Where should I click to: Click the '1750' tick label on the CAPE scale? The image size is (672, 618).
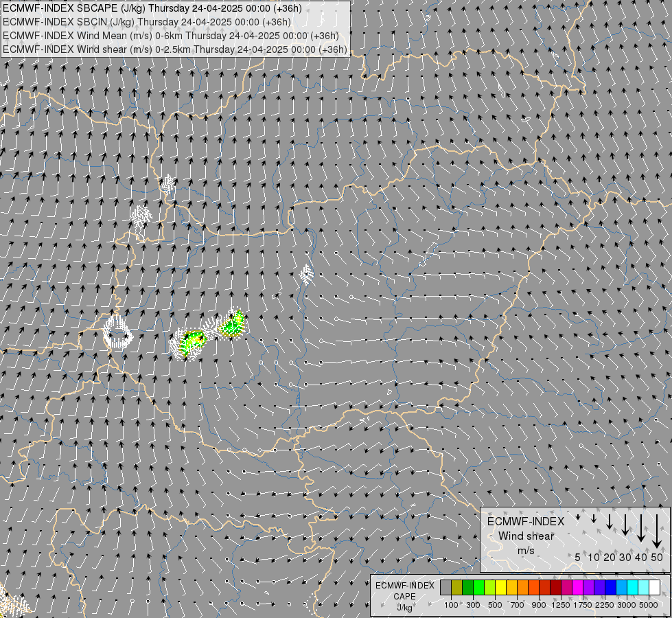coord(583,605)
